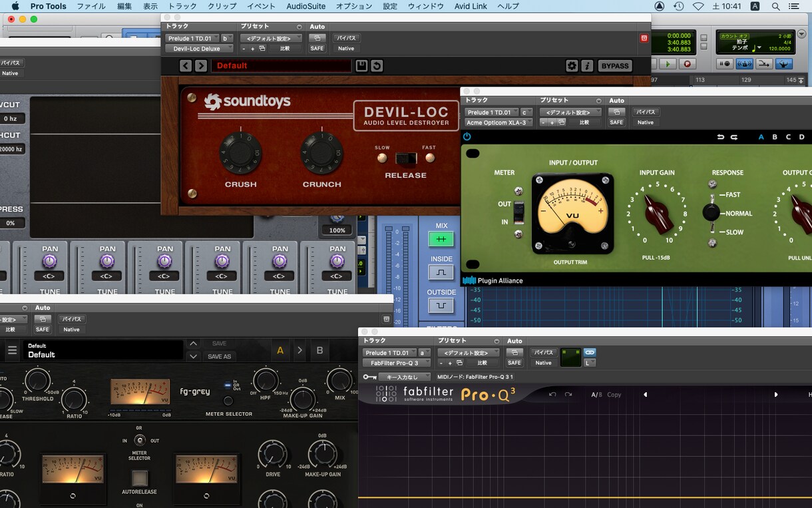Click Pro Tools transport play button
The image size is (812, 508).
tap(668, 64)
